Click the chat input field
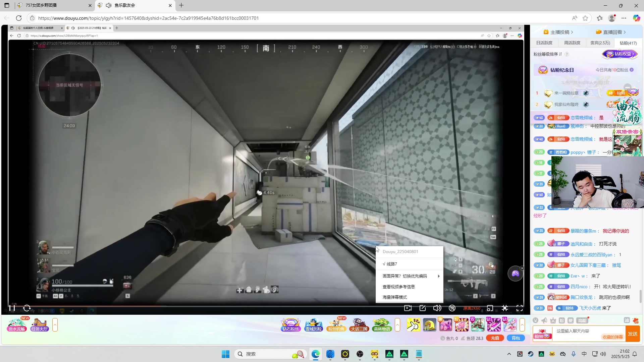 589,331
